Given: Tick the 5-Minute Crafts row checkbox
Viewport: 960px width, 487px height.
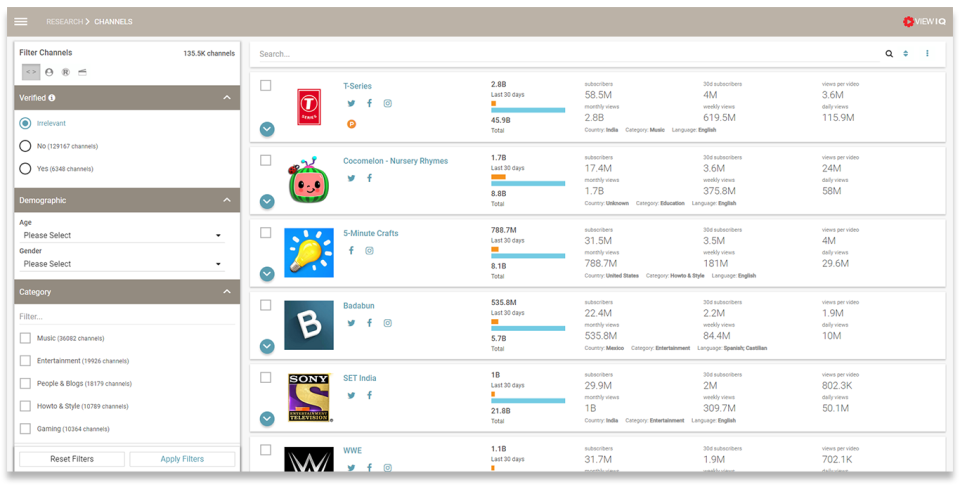Looking at the screenshot, I should [266, 233].
